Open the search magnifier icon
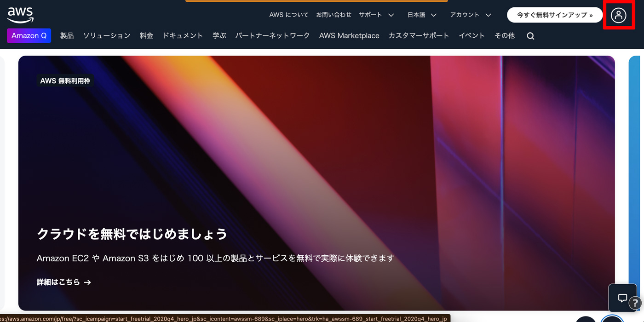The width and height of the screenshot is (644, 322). (530, 35)
